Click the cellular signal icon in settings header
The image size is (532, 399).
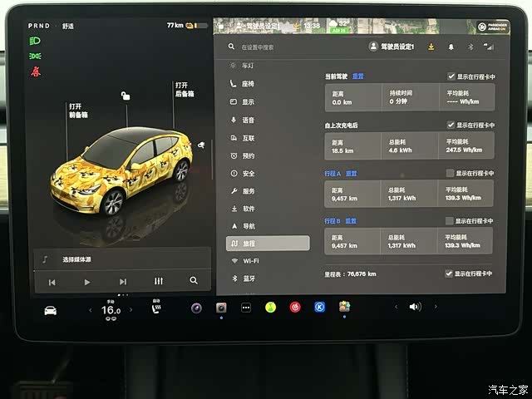coord(488,47)
